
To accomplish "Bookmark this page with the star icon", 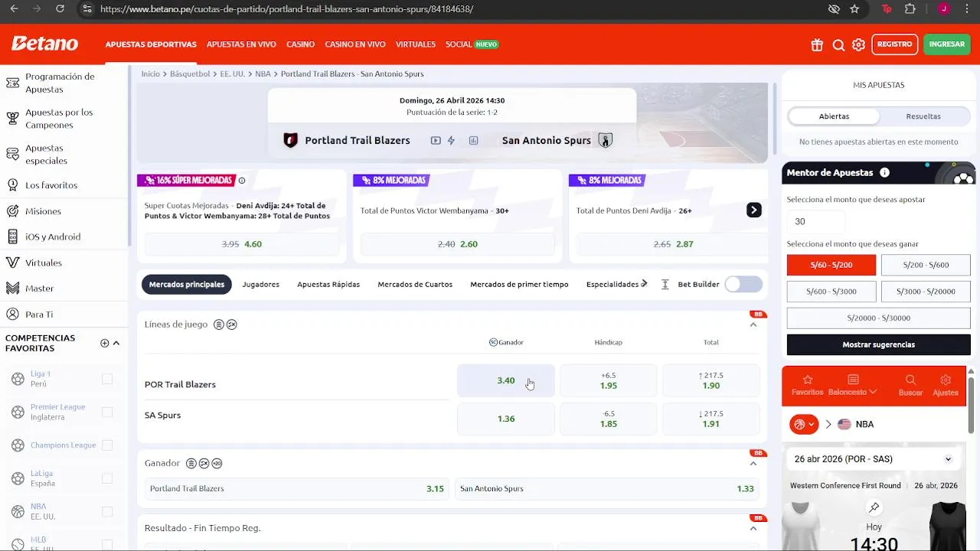I will point(854,9).
